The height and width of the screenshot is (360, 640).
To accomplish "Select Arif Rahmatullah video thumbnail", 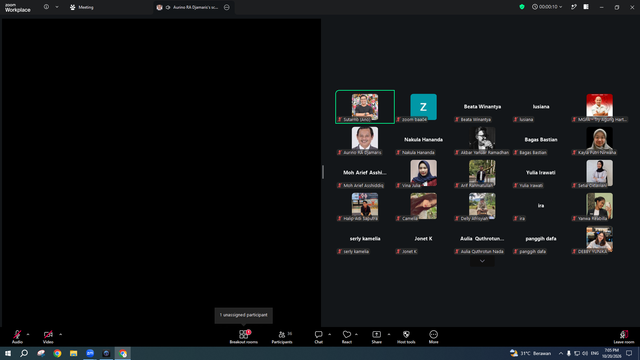I will [x=482, y=173].
